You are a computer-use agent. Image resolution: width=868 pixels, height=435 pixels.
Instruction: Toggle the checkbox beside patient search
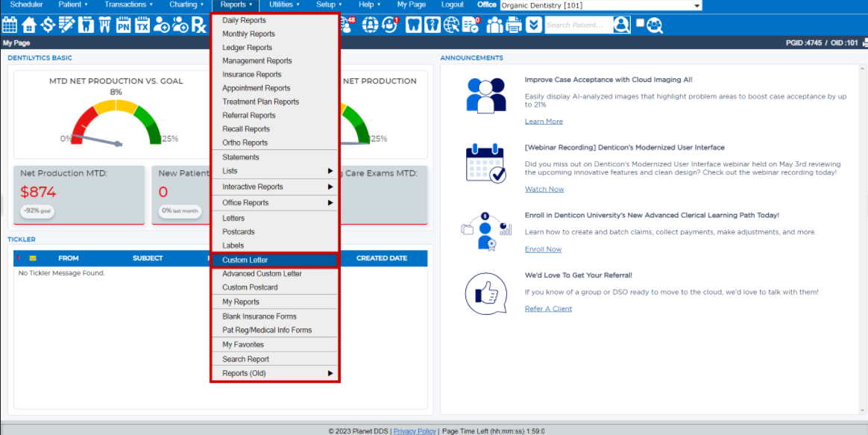pos(640,23)
